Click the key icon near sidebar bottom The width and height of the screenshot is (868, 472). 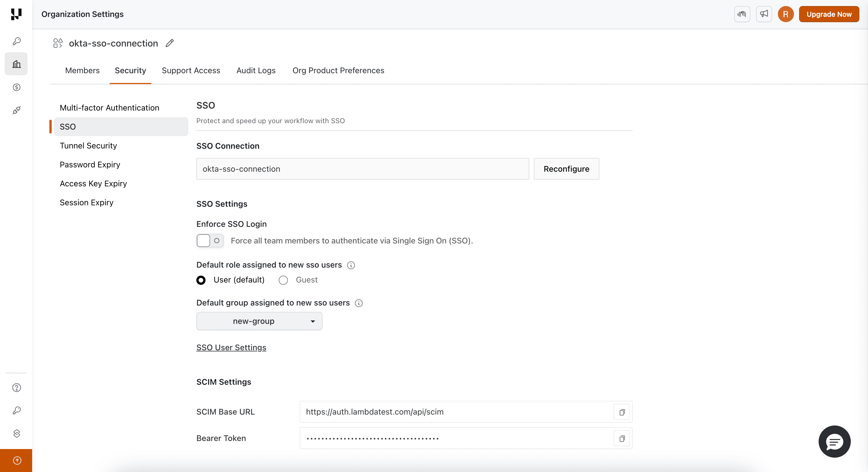[x=17, y=410]
